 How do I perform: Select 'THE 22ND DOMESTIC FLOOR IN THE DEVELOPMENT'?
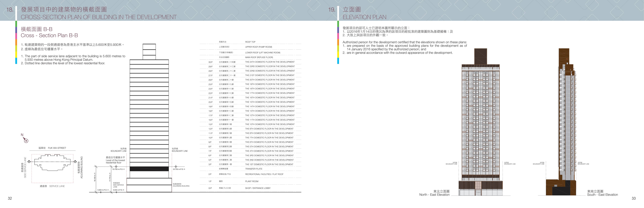[x=270, y=71]
